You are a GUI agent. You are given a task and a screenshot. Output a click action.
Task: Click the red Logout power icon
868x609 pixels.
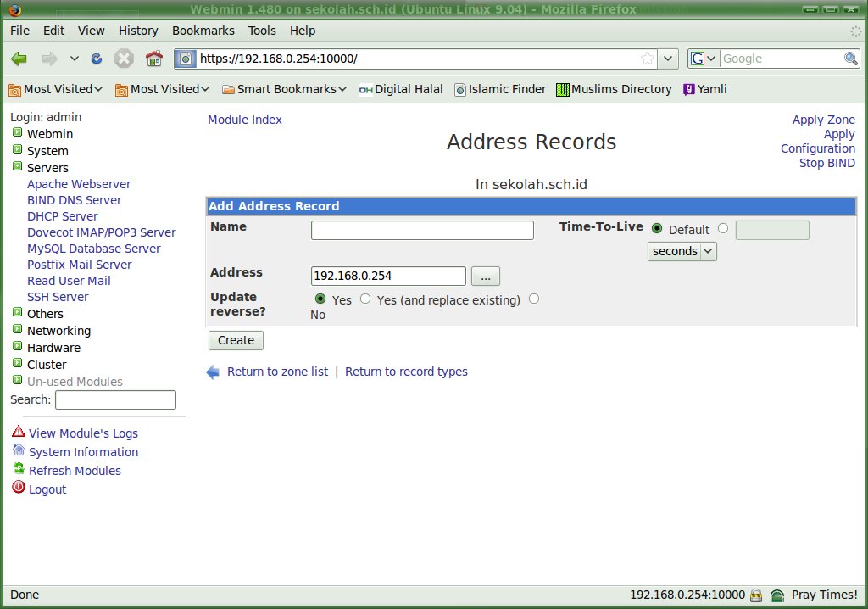(19, 488)
